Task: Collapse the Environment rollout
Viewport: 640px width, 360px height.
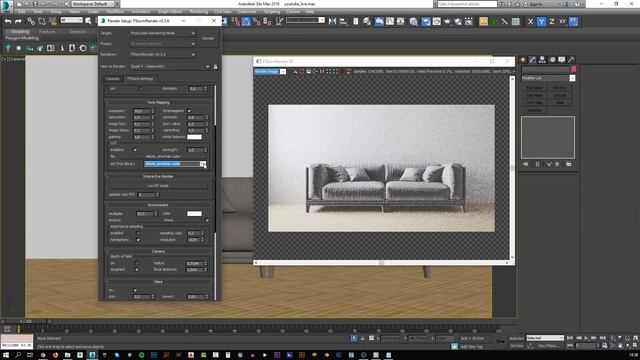Action: click(158, 205)
